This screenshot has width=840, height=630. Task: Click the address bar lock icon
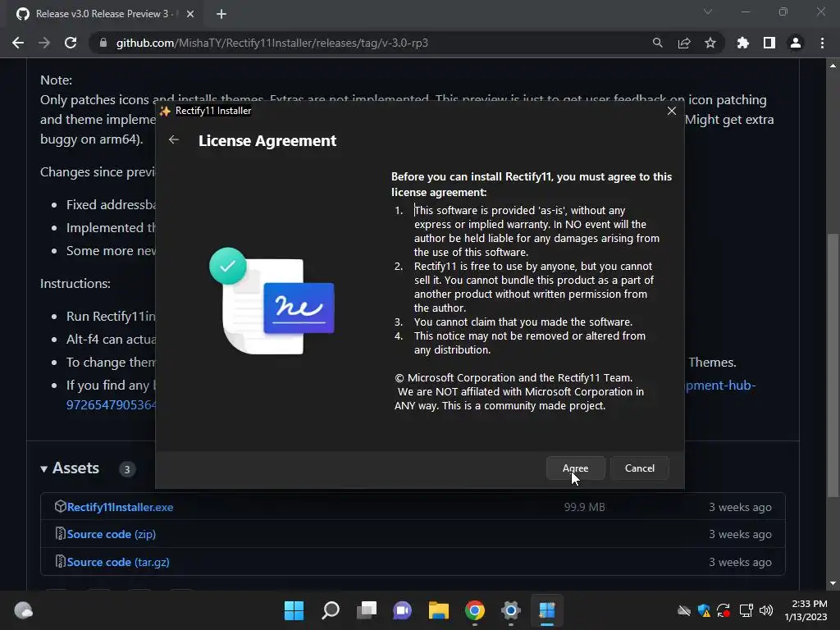[103, 43]
